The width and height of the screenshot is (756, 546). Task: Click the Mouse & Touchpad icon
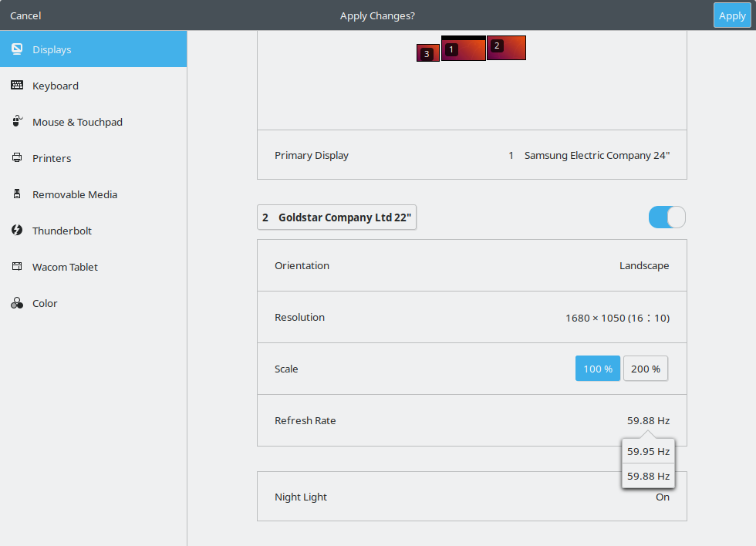click(x=17, y=121)
